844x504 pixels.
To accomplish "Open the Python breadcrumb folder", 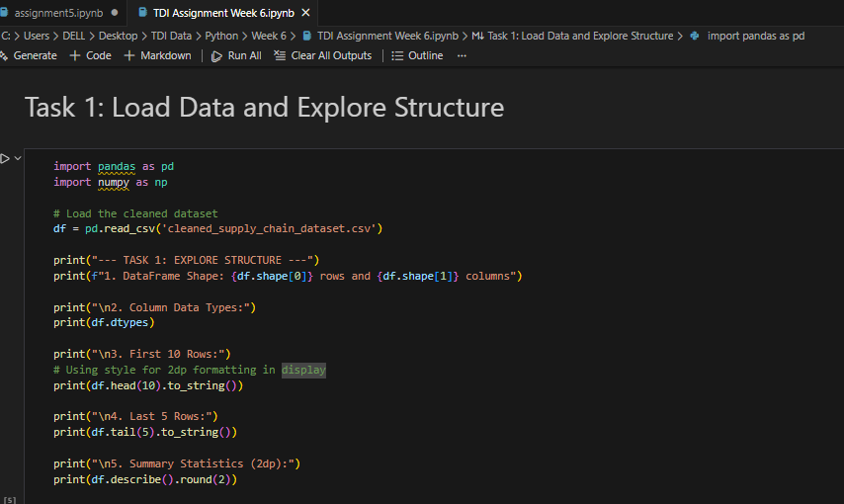I will point(221,37).
